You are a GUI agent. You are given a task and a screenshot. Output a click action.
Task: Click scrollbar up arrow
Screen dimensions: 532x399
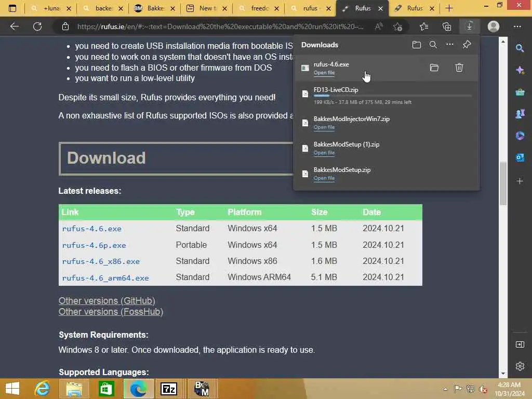click(x=503, y=42)
